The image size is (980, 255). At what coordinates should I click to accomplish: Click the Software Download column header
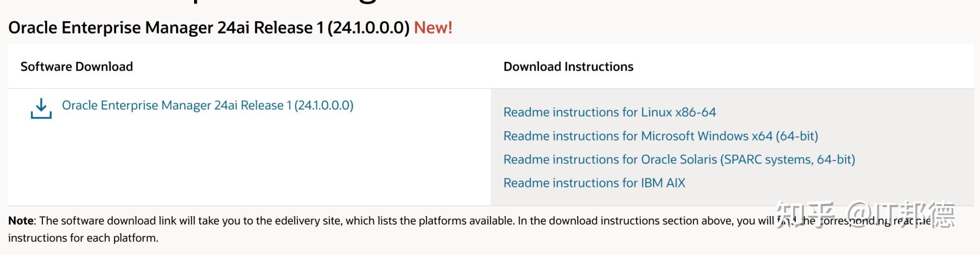[76, 67]
